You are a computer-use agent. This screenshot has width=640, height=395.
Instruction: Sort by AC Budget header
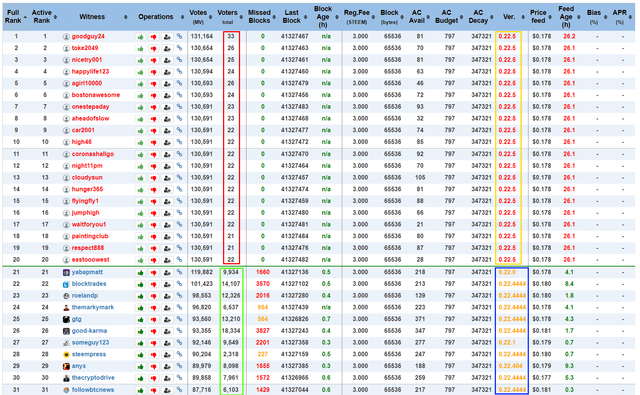(448, 17)
